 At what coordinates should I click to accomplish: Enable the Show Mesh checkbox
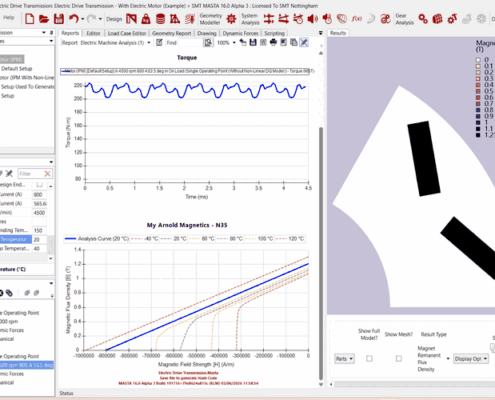pos(399,359)
